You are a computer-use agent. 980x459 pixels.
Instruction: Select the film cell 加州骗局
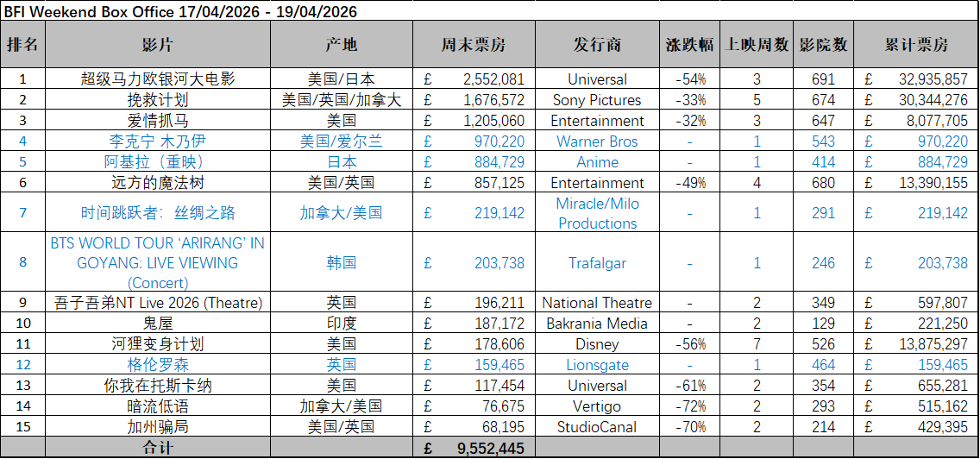tap(158, 427)
